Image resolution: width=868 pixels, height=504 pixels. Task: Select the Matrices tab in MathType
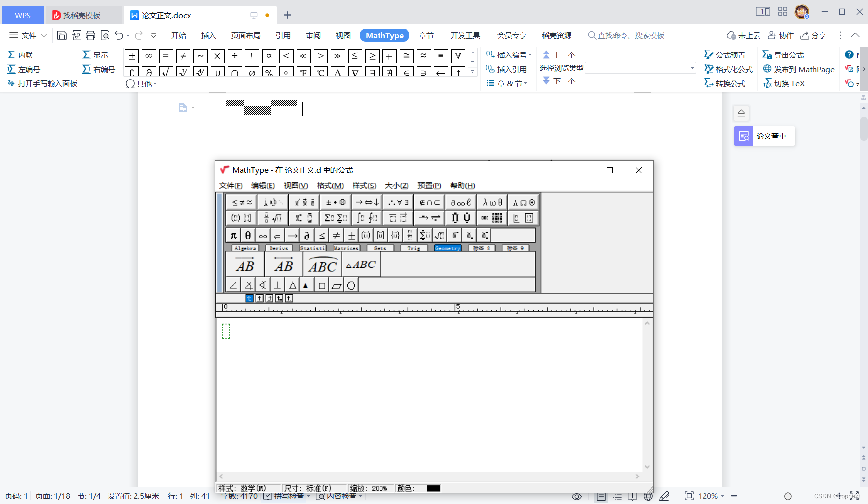(347, 248)
